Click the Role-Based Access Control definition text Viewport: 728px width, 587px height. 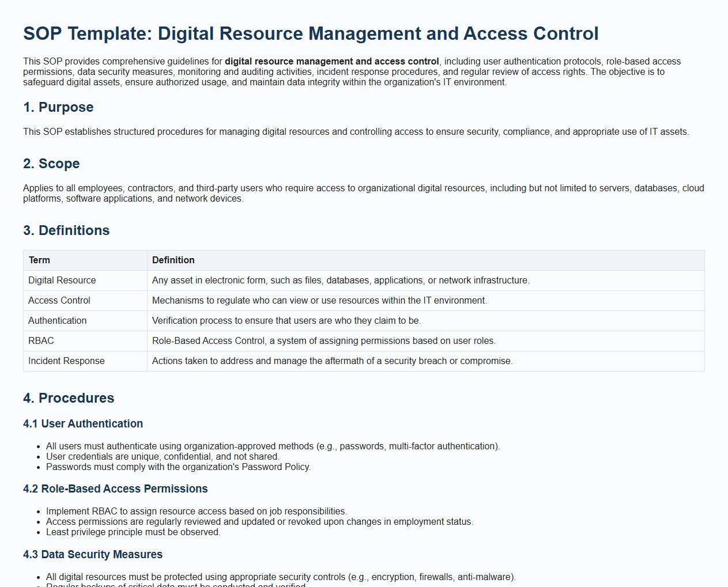(323, 341)
